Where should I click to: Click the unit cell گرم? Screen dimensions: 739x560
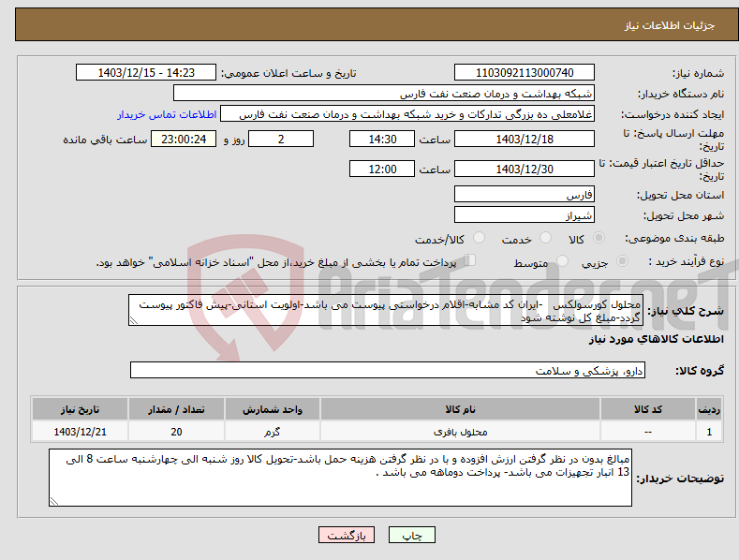[273, 432]
